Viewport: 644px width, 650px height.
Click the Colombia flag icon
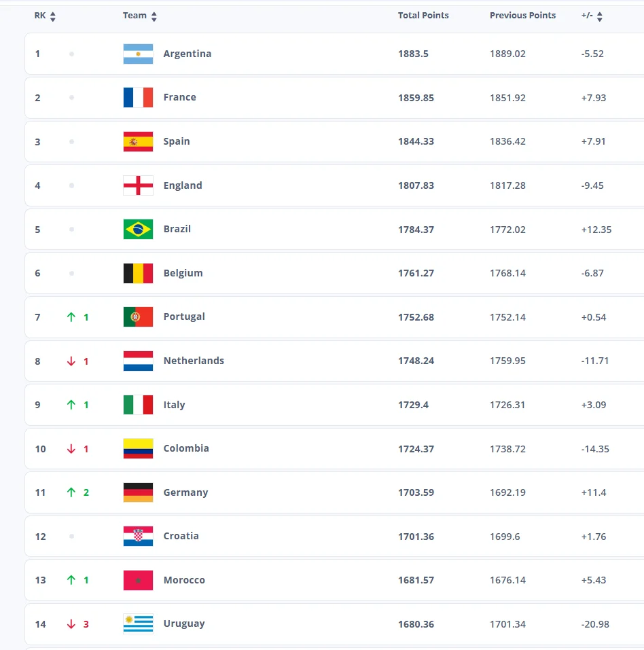coord(138,448)
